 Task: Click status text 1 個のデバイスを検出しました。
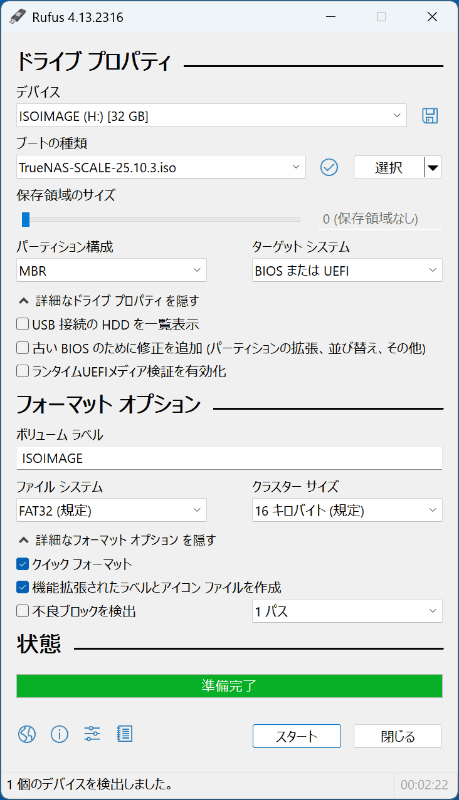[x=90, y=784]
